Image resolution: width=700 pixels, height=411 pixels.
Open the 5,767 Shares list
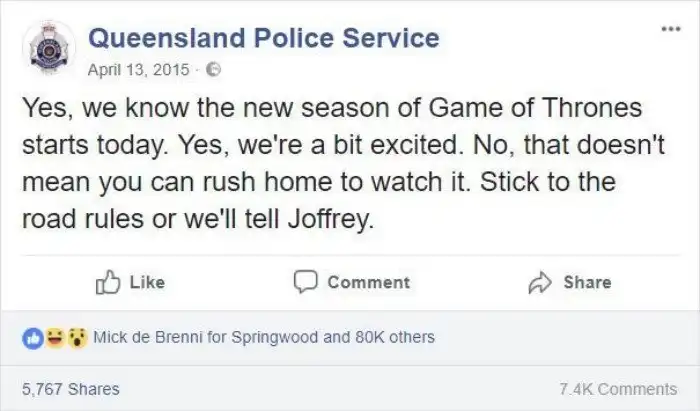coord(70,389)
